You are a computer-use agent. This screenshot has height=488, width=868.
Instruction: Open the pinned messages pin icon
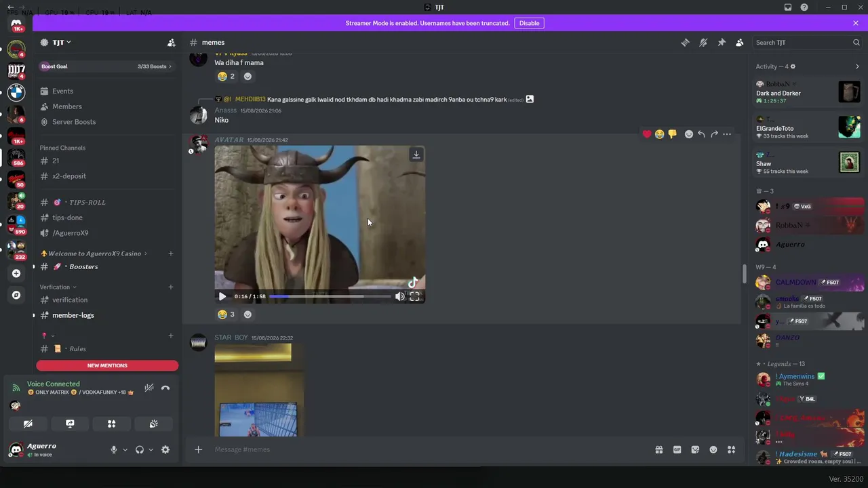(722, 43)
